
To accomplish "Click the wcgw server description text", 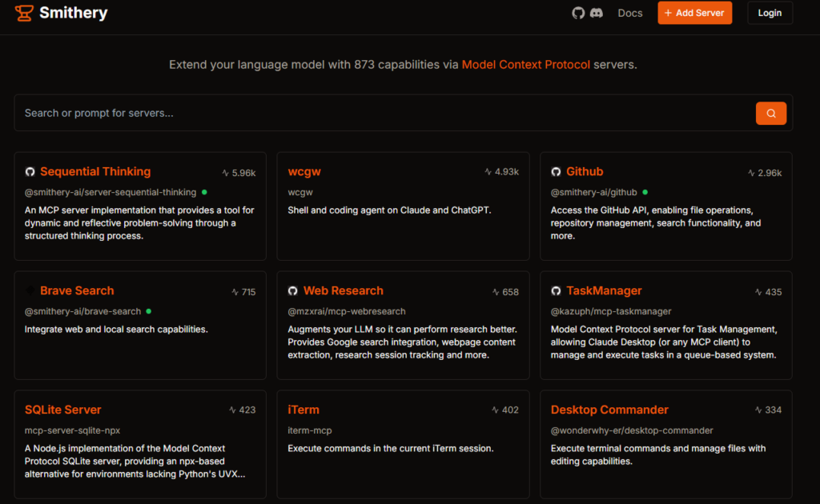I will (389, 210).
